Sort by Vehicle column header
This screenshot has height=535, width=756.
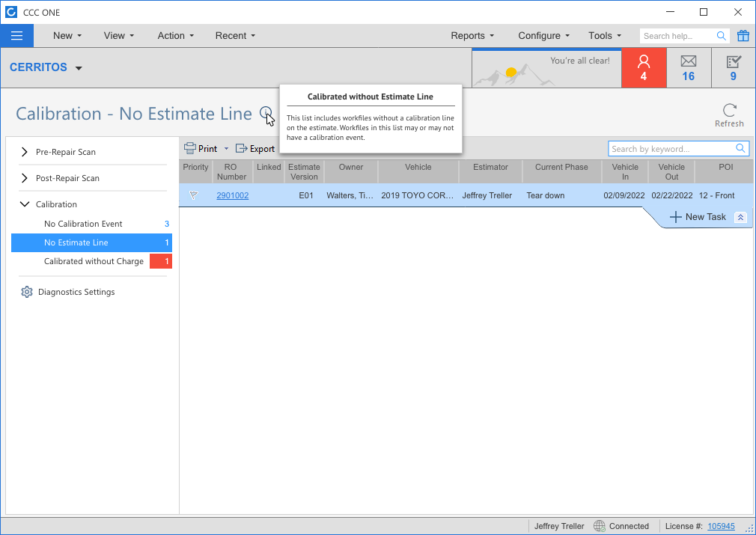coord(418,171)
